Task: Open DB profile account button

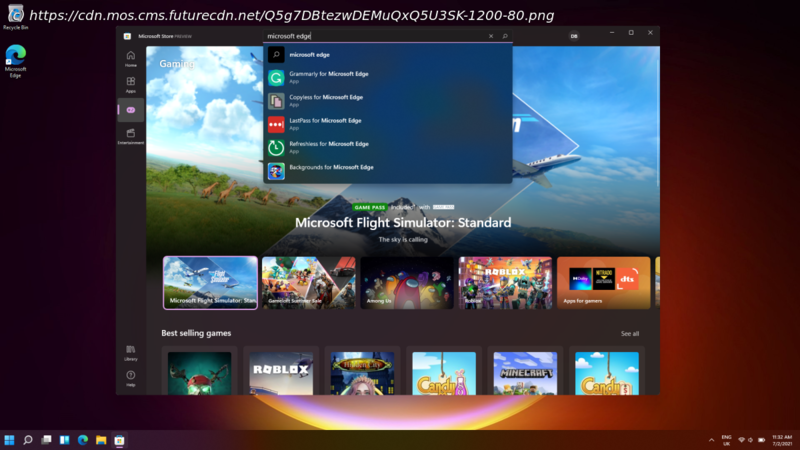Action: tap(574, 36)
